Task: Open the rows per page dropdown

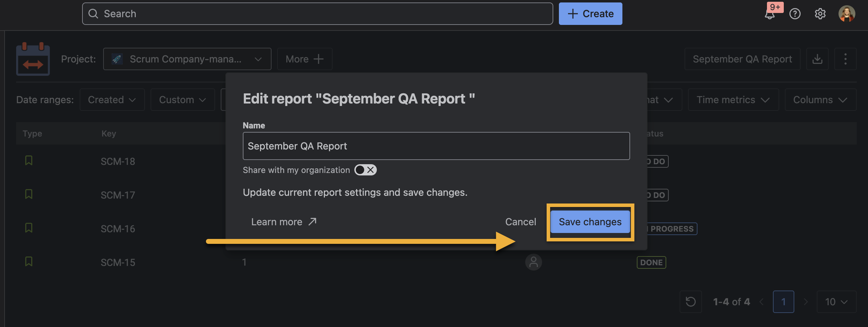Action: click(836, 302)
